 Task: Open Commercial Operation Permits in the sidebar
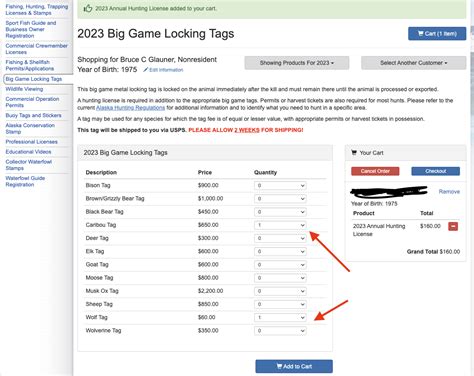(x=32, y=102)
